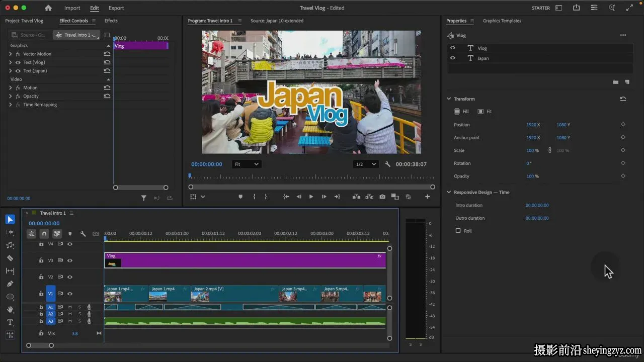Activate the Hand tool

tap(10, 309)
